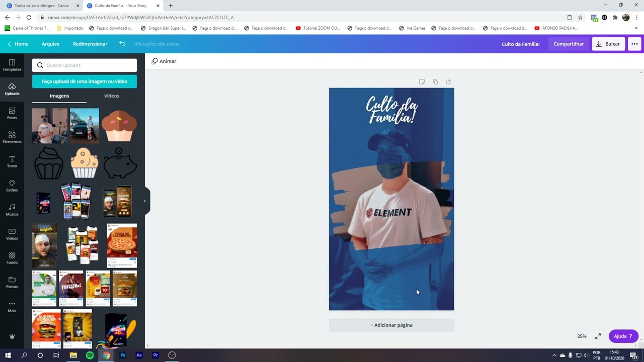Image resolution: width=644 pixels, height=362 pixels.
Task: Duplicate the page icon above canvas
Action: pos(435,81)
